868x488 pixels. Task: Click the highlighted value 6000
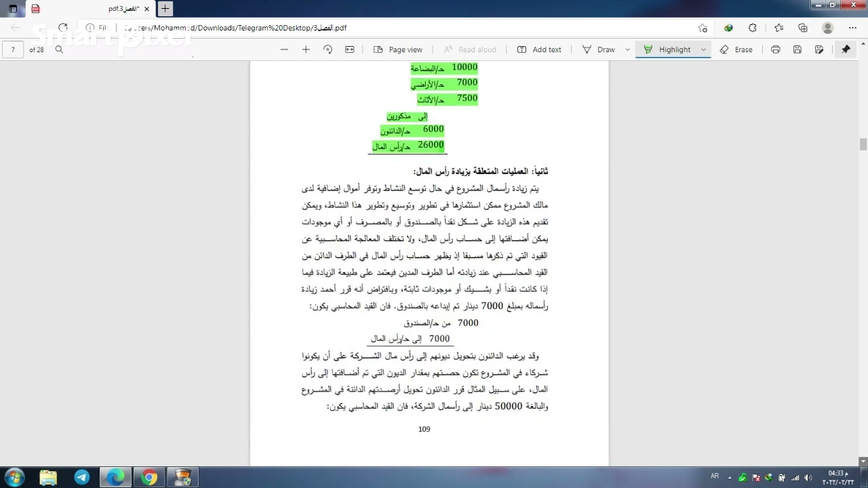(x=433, y=129)
